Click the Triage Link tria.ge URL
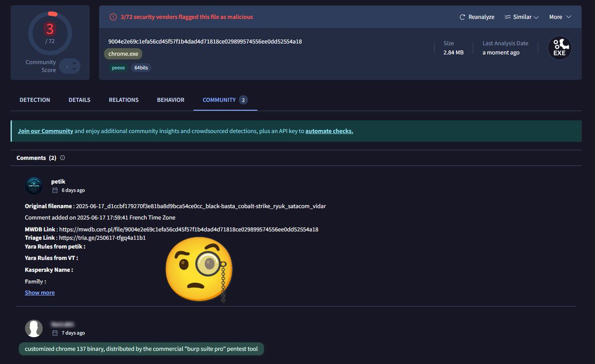 (x=102, y=238)
